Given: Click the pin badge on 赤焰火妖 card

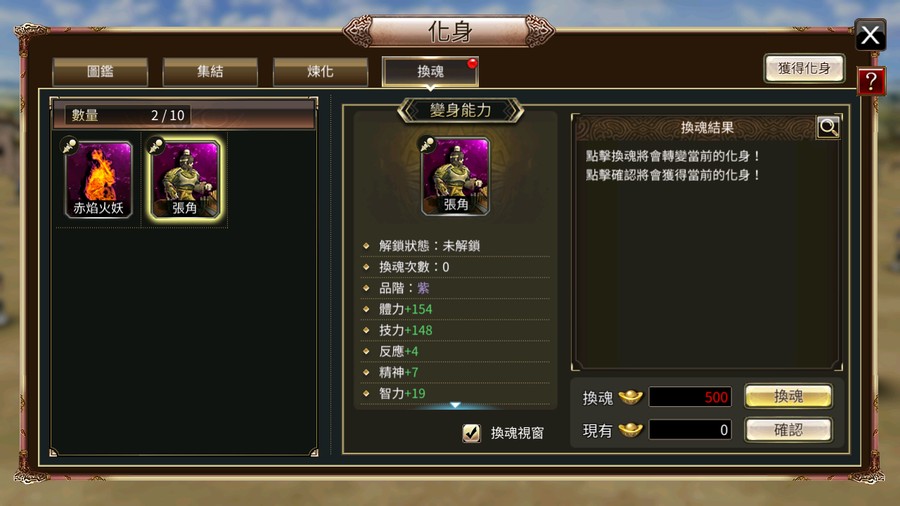Looking at the screenshot, I should pos(69,145).
